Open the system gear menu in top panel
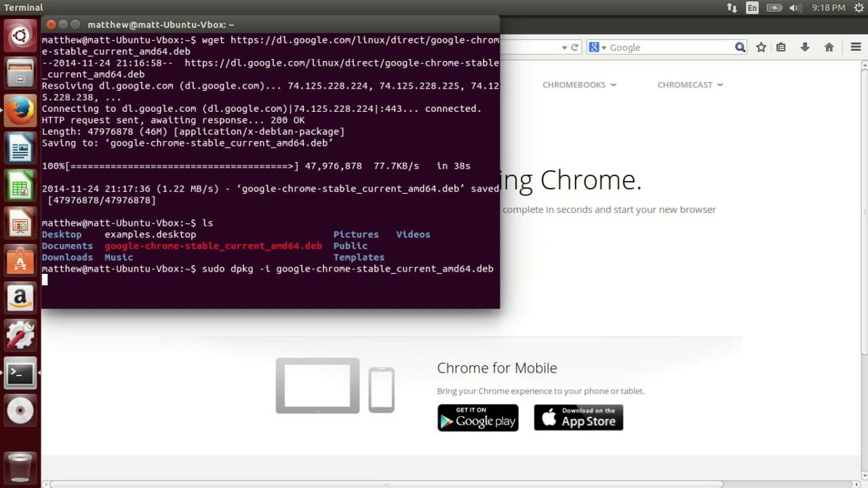The width and height of the screenshot is (868, 488). tap(858, 7)
